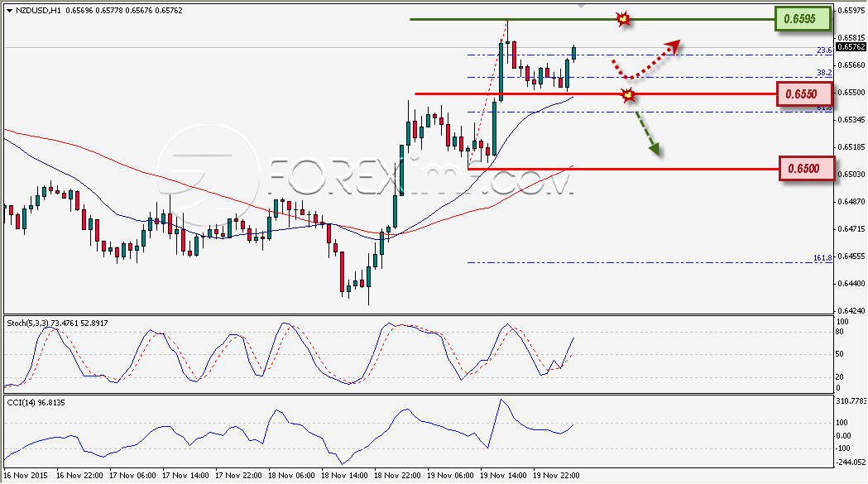868x484 pixels.
Task: Click the CCI(14) indicator label
Action: tap(21, 403)
